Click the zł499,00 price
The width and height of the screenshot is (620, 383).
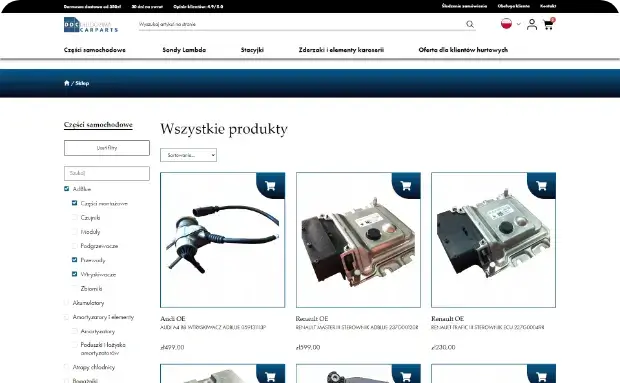click(172, 347)
